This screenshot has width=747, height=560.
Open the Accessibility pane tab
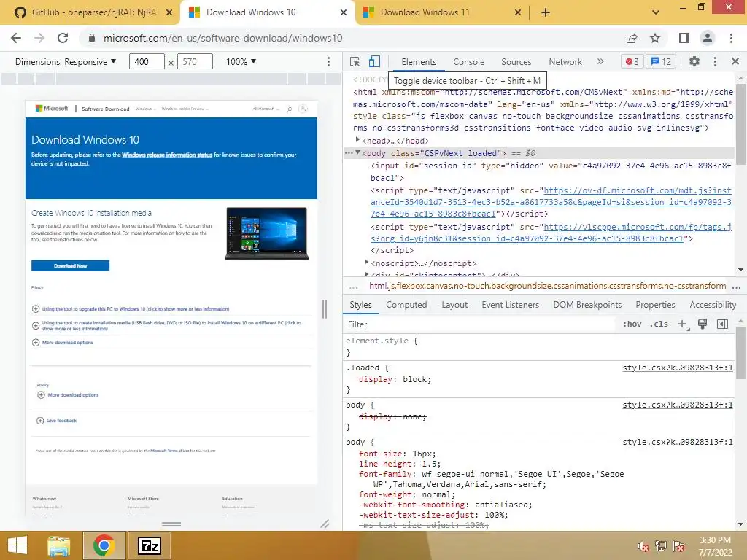click(x=713, y=305)
